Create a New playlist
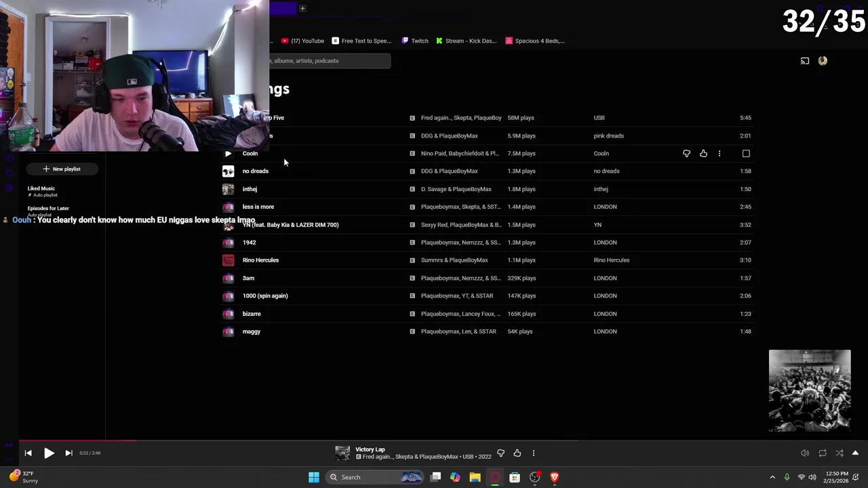 [x=62, y=169]
